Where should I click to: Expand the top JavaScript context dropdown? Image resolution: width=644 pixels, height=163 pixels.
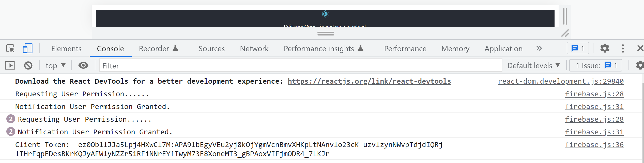(55, 66)
